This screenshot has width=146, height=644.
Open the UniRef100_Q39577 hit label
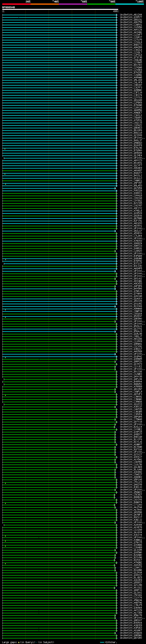[x=131, y=17]
